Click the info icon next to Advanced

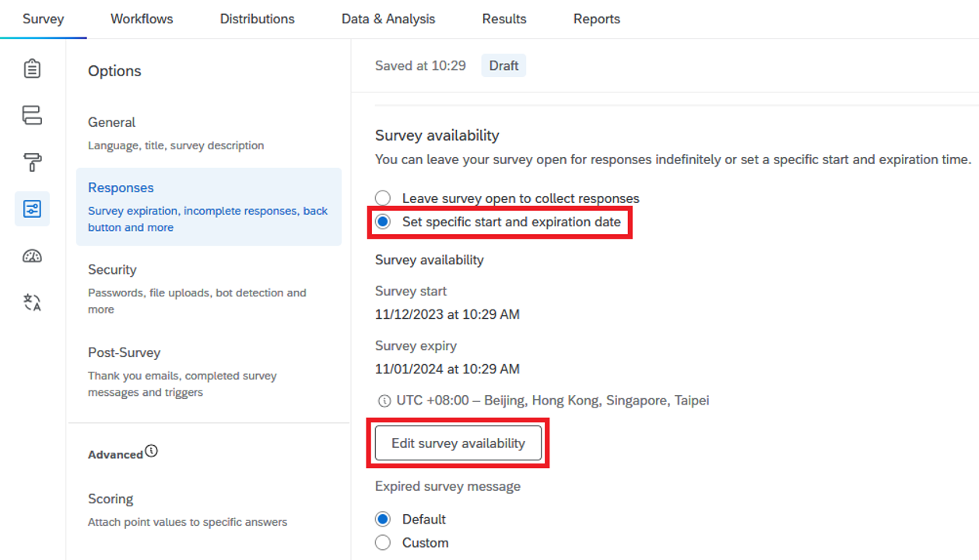click(152, 451)
